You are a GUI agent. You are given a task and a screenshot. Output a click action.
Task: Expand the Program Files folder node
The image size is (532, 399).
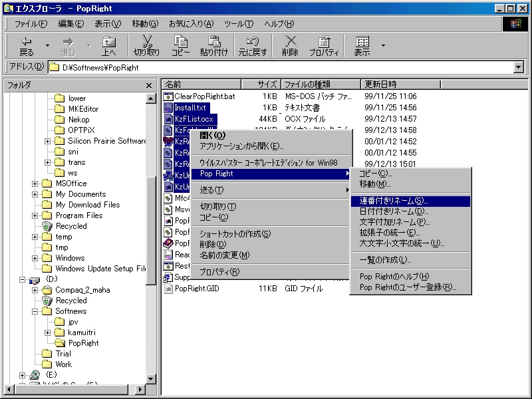[x=35, y=215]
